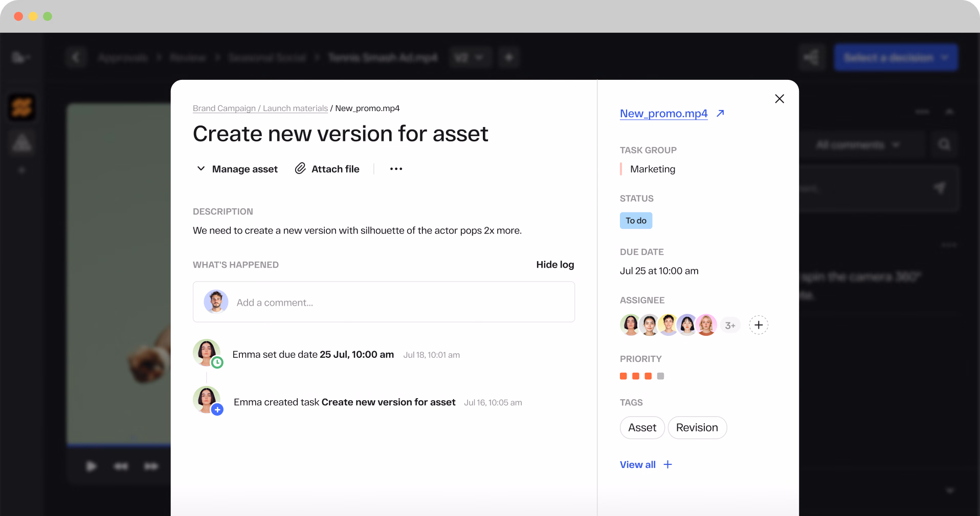This screenshot has width=980, height=516.
Task: Click bold 25 Jul, 10:00 am log text
Action: pos(357,354)
